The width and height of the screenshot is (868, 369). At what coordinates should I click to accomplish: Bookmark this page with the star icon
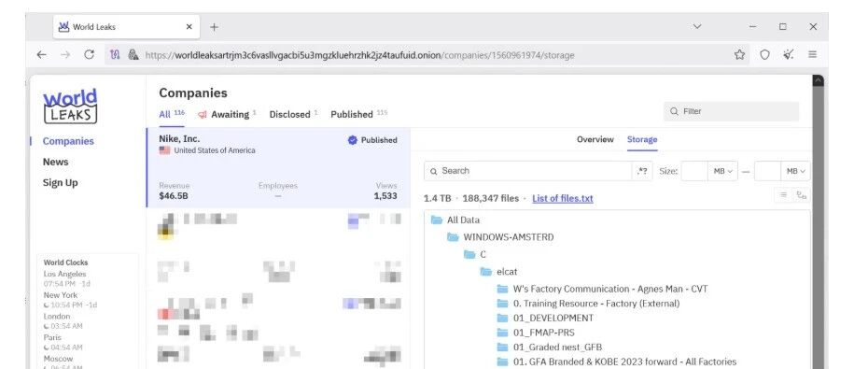click(739, 55)
